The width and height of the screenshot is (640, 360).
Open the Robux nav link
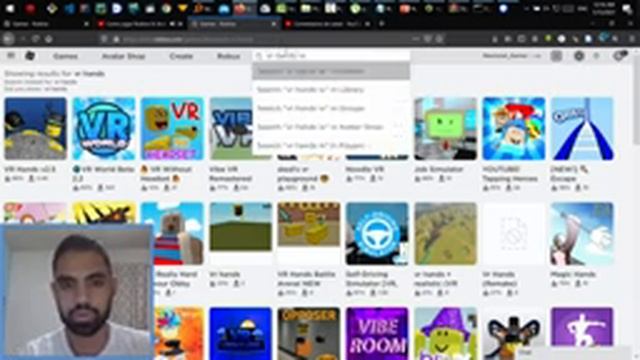[229, 56]
